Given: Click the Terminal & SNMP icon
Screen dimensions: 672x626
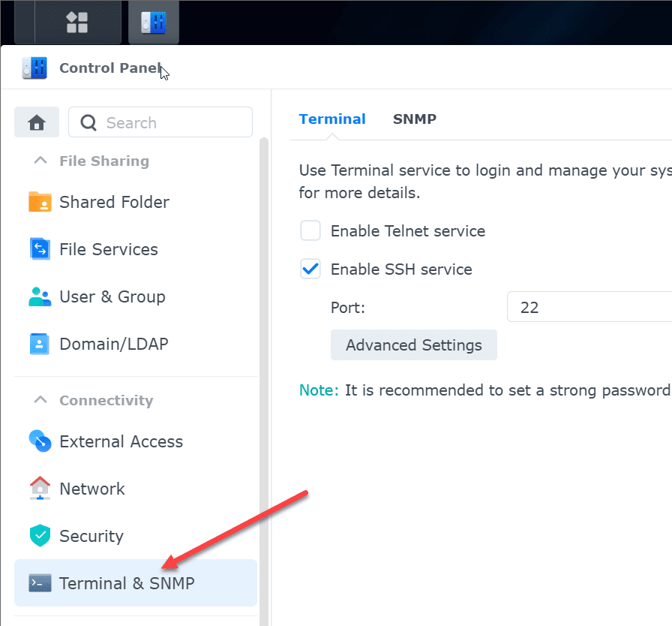Looking at the screenshot, I should click(x=40, y=583).
